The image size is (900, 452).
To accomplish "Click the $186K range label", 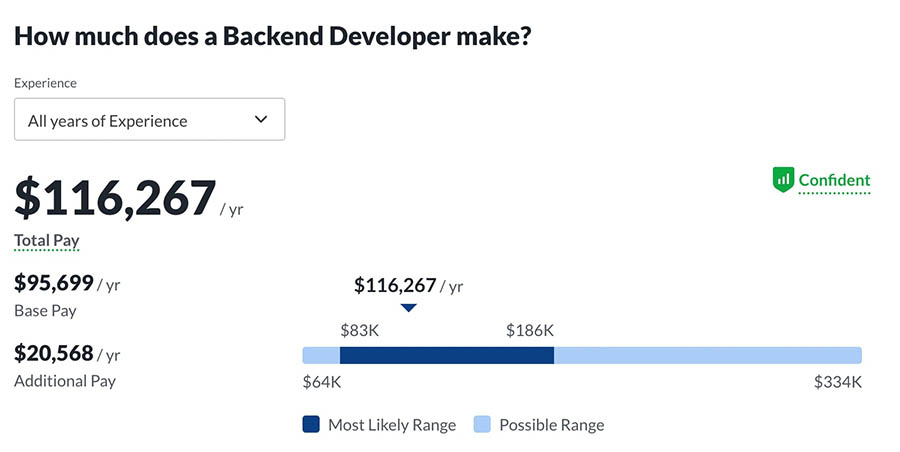I will tap(530, 330).
